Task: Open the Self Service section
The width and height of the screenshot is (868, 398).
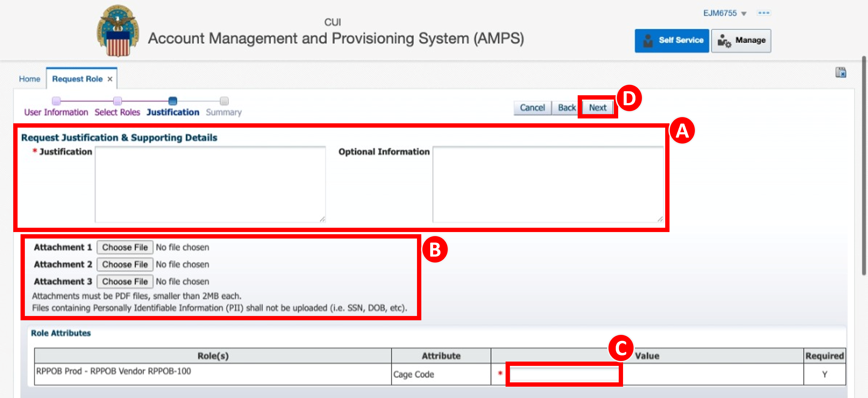Action: [672, 40]
